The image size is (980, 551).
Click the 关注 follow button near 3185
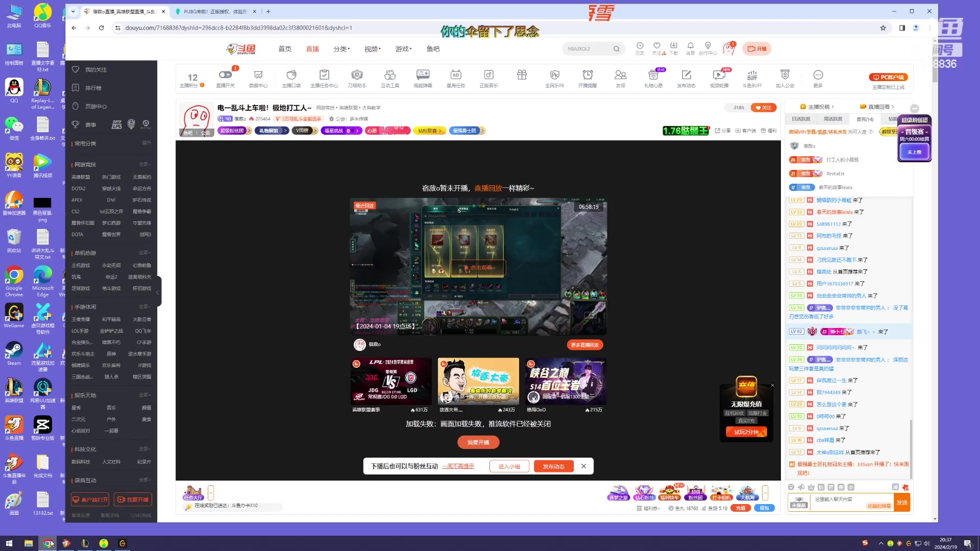pyautogui.click(x=764, y=108)
